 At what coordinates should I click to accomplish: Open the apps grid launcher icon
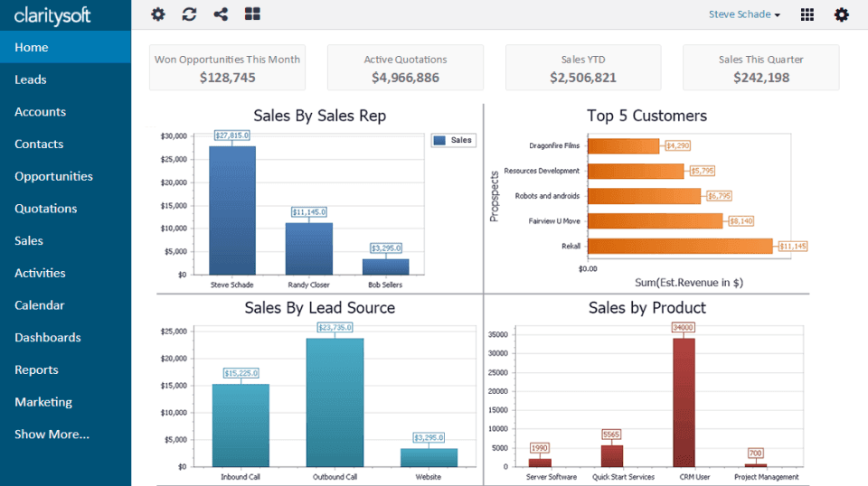807,14
